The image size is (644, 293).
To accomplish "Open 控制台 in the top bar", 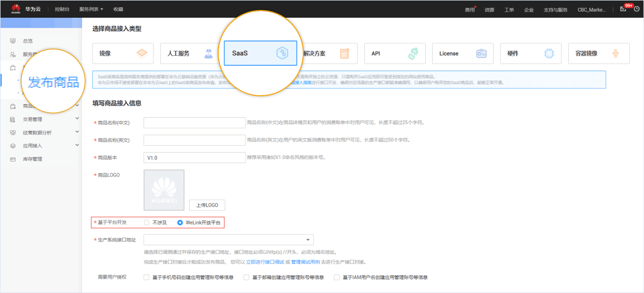I will 62,9.
